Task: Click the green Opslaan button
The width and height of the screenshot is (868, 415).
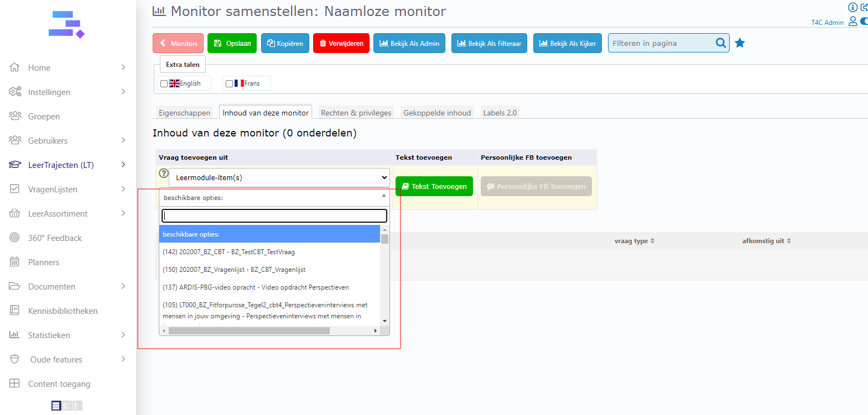Action: pyautogui.click(x=232, y=43)
